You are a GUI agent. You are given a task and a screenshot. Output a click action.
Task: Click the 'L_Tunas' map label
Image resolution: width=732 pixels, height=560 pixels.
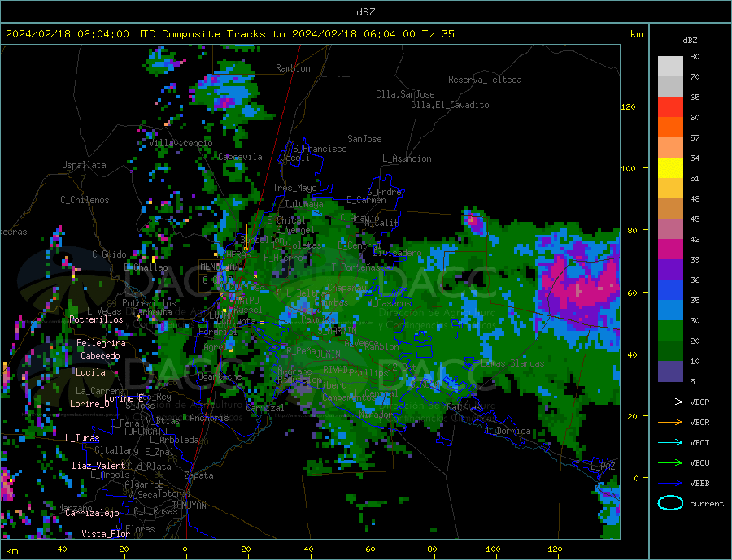click(82, 438)
